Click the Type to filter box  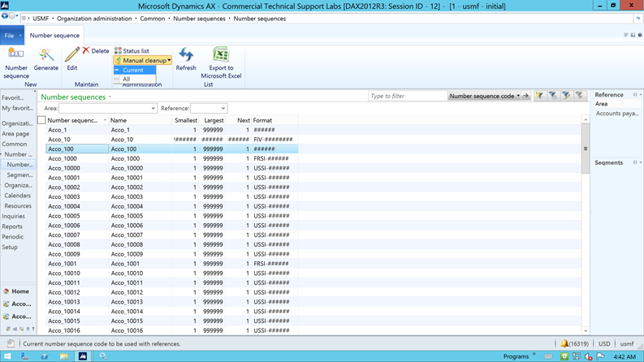[x=406, y=96]
